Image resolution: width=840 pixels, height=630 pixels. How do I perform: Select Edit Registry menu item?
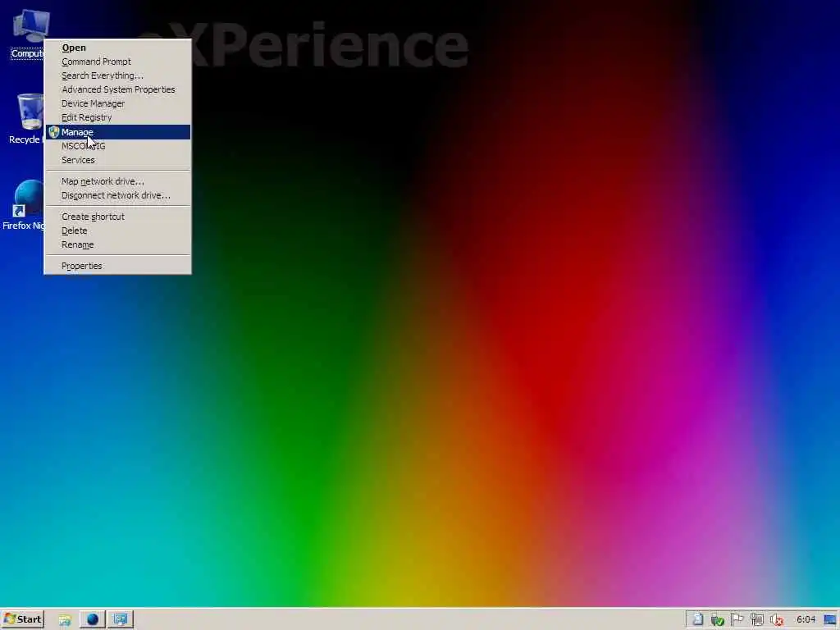point(117,117)
